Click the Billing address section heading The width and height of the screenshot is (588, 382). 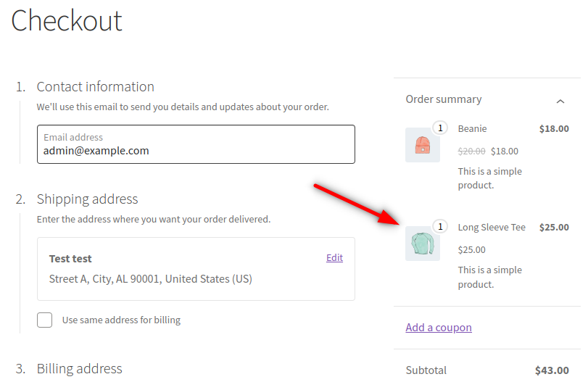(x=80, y=368)
